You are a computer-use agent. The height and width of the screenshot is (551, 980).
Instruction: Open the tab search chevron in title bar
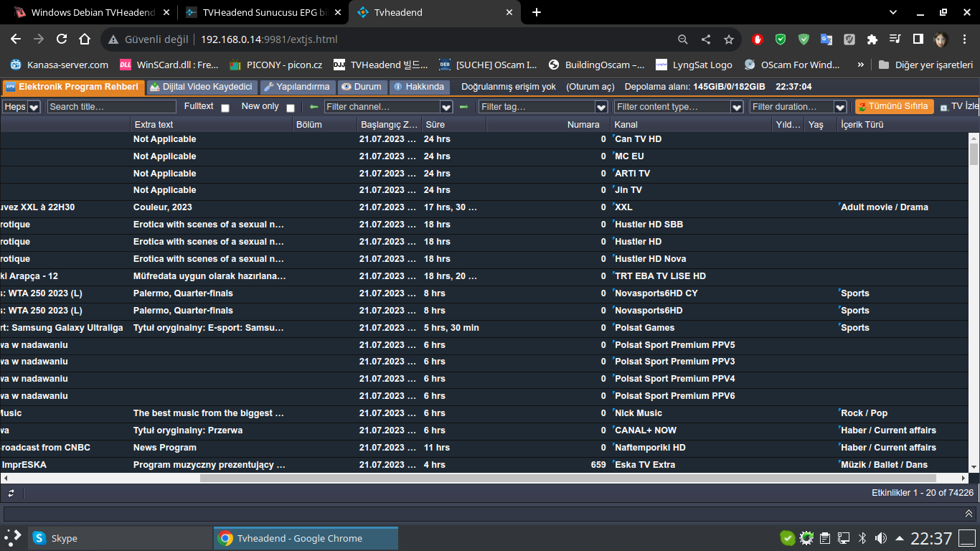click(x=893, y=12)
